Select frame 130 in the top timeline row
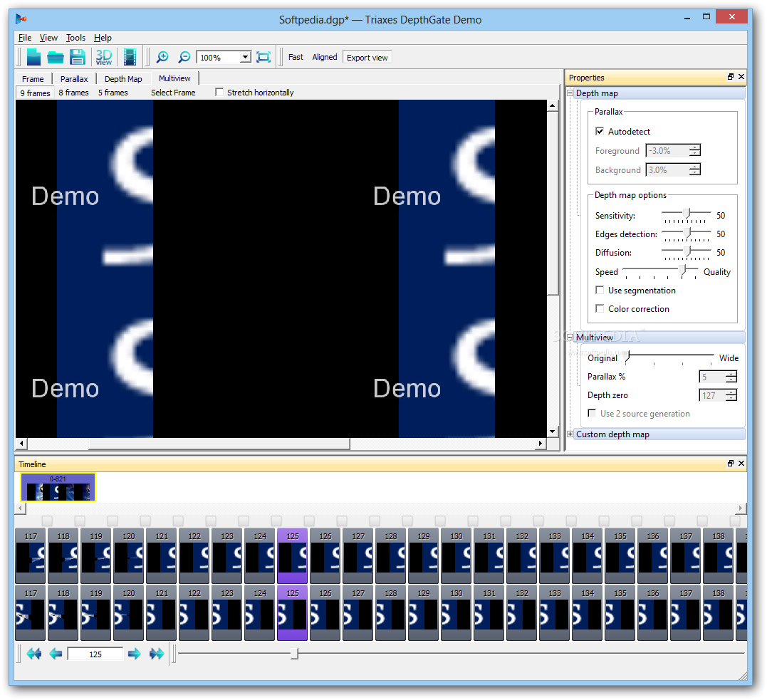This screenshot has height=700, width=767. pyautogui.click(x=456, y=555)
